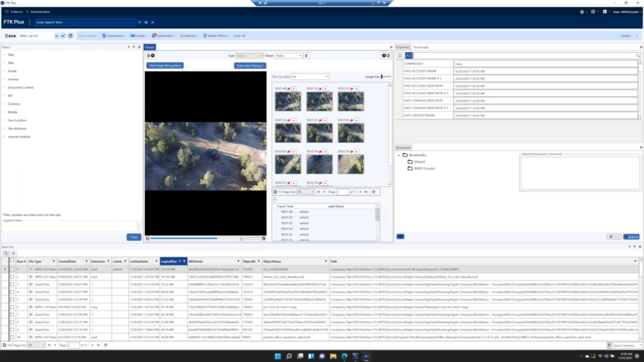Open the Mobile Phone quick filter menu
Screen dimensions: 644x362
point(216,36)
